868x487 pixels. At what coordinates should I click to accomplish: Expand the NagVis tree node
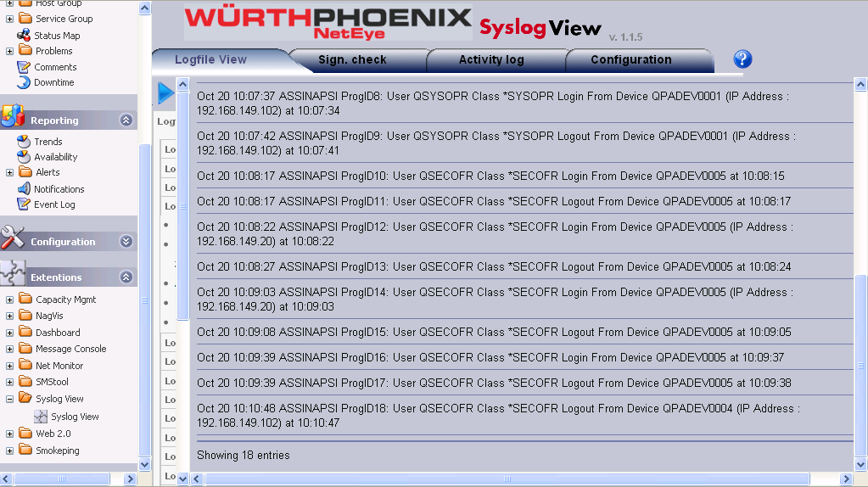click(9, 316)
